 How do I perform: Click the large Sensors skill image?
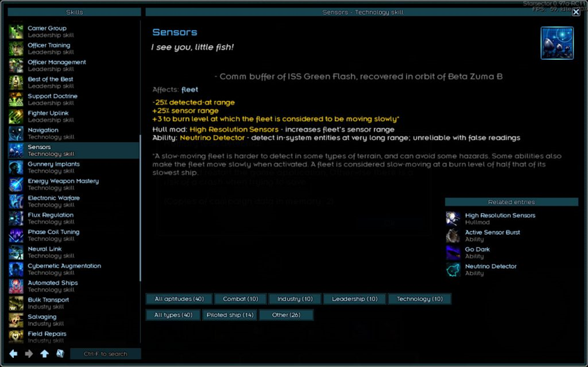[x=557, y=43]
